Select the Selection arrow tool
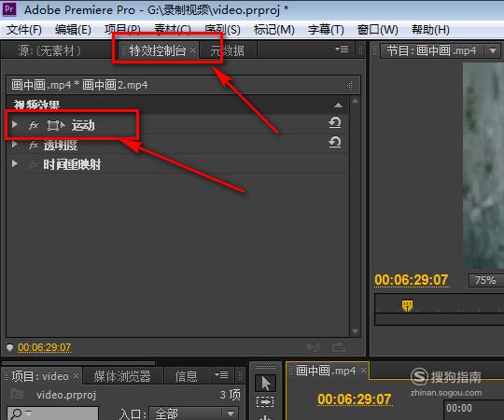 coord(265,383)
